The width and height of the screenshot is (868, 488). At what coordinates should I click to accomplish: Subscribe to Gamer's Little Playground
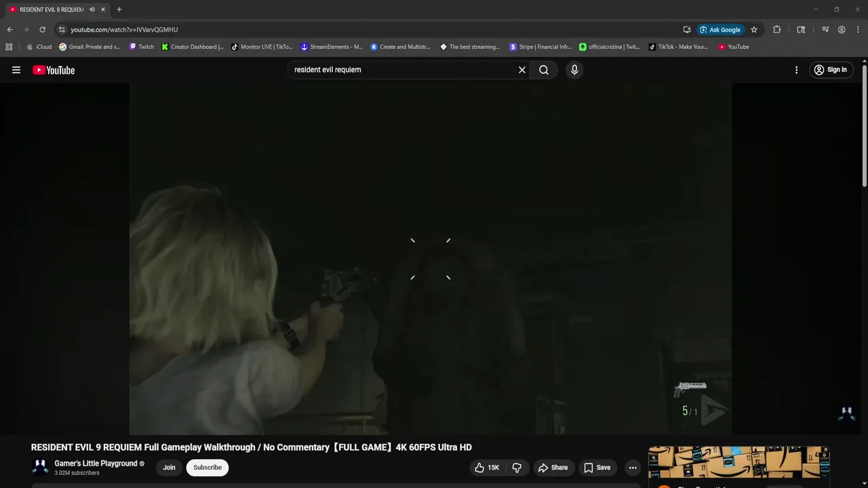tap(208, 468)
